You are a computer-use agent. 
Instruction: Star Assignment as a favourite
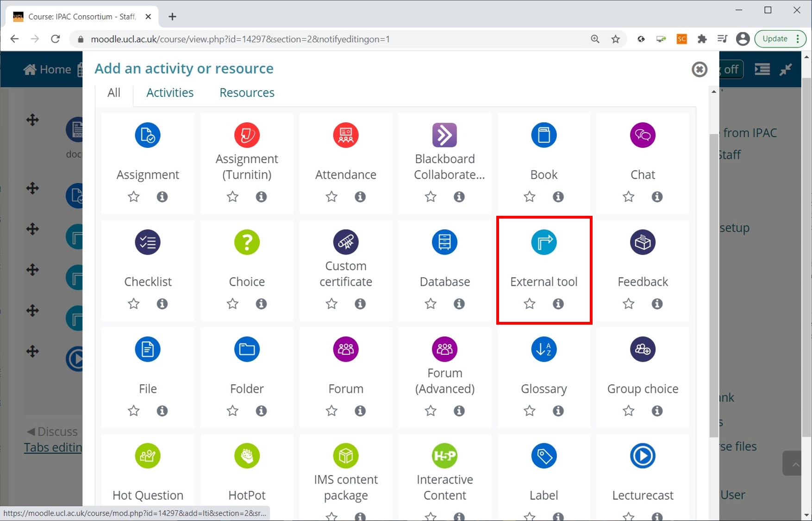pos(133,196)
